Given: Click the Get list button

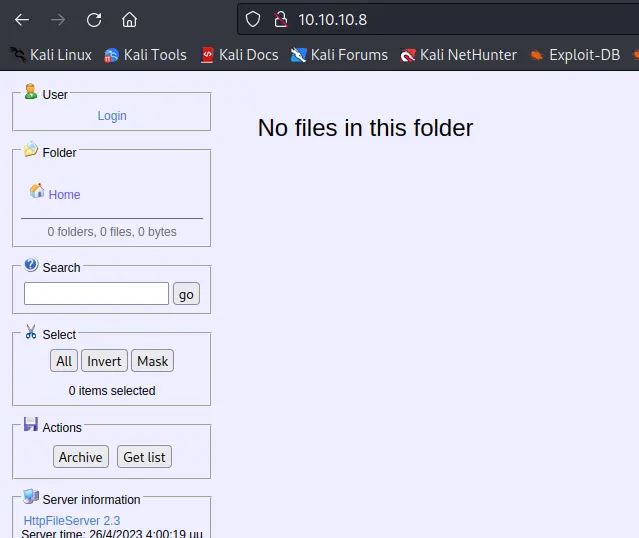Looking at the screenshot, I should tap(144, 457).
